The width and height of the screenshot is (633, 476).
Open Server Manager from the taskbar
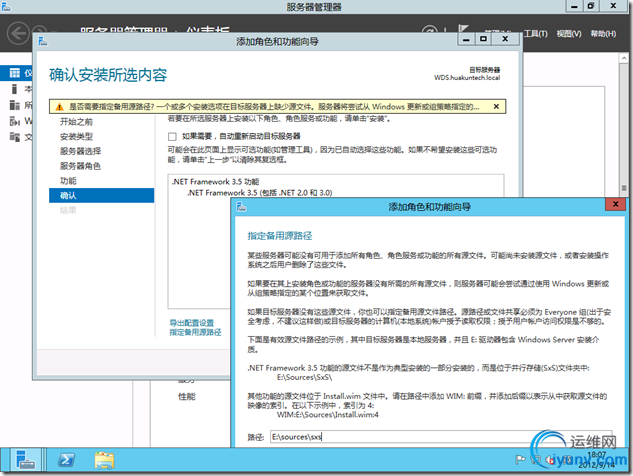[x=26, y=460]
